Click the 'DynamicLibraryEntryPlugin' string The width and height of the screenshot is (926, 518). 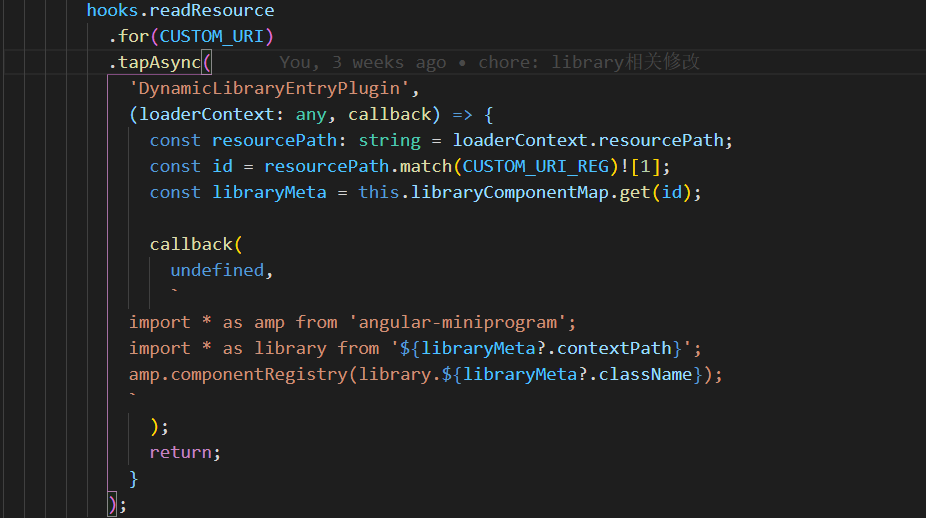click(269, 89)
